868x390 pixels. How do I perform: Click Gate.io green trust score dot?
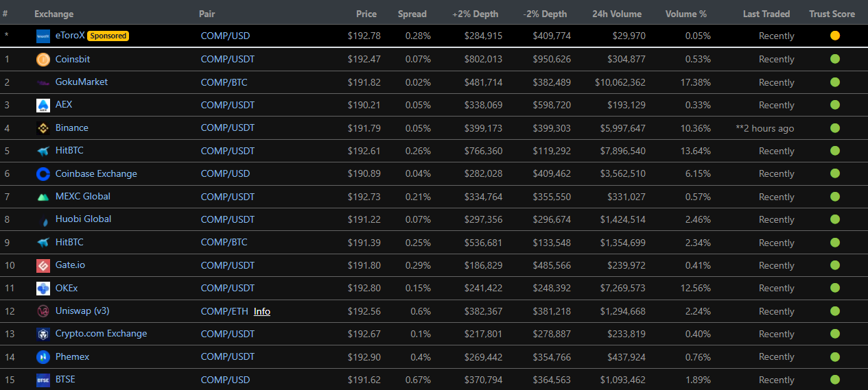click(x=835, y=265)
